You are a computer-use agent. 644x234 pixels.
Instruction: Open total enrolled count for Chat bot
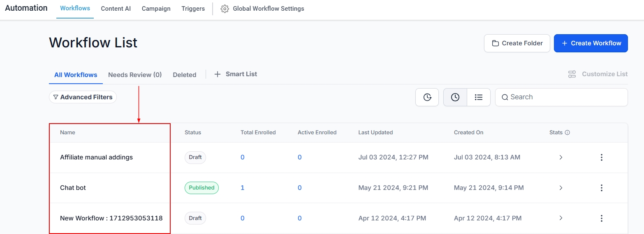[243, 188]
